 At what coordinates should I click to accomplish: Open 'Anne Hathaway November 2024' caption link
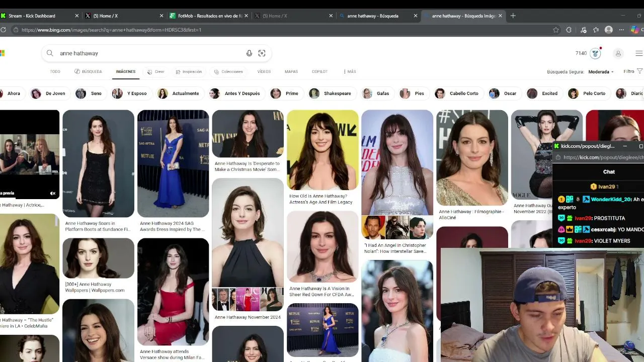248,317
